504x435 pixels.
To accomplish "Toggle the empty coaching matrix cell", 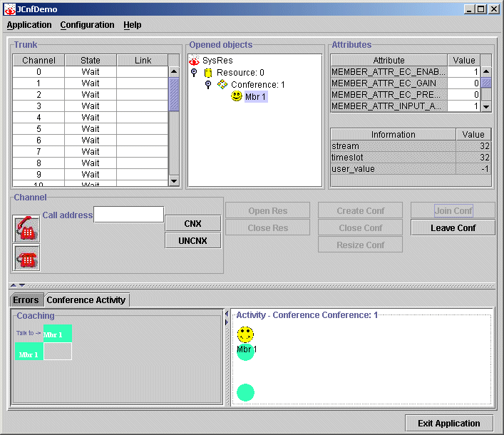I will point(58,351).
